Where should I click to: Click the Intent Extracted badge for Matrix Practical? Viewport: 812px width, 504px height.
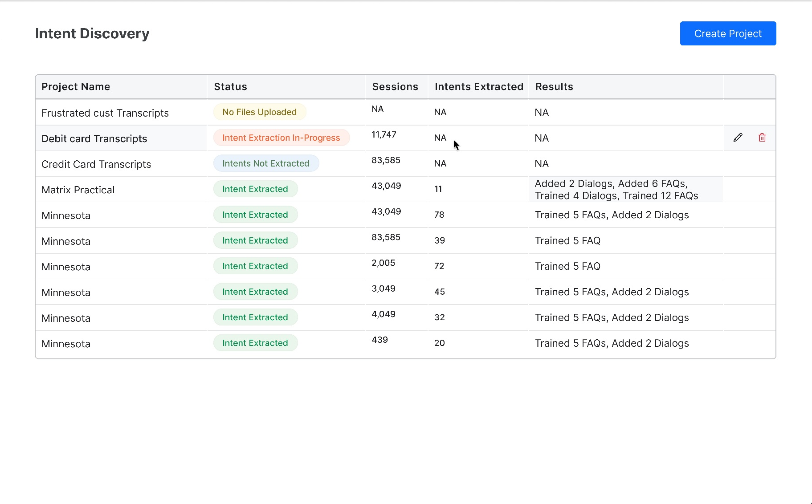pyautogui.click(x=255, y=189)
